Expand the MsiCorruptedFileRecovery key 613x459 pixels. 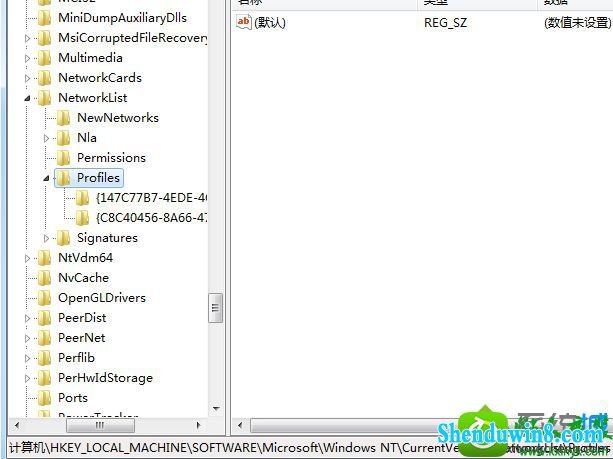pyautogui.click(x=27, y=38)
